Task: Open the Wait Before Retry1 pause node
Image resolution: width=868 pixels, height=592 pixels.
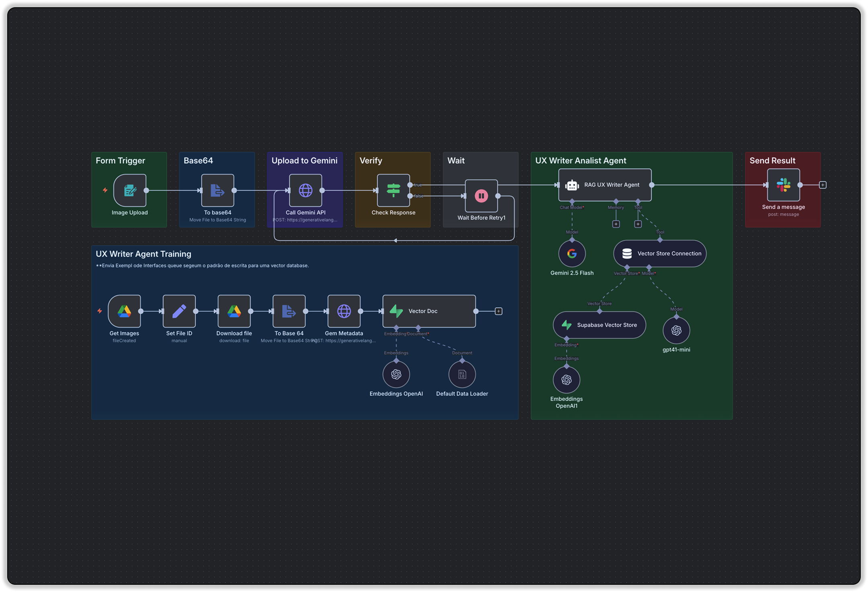Action: [481, 196]
